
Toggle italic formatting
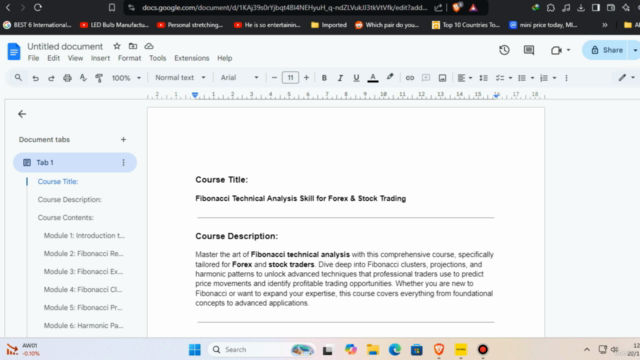point(340,78)
